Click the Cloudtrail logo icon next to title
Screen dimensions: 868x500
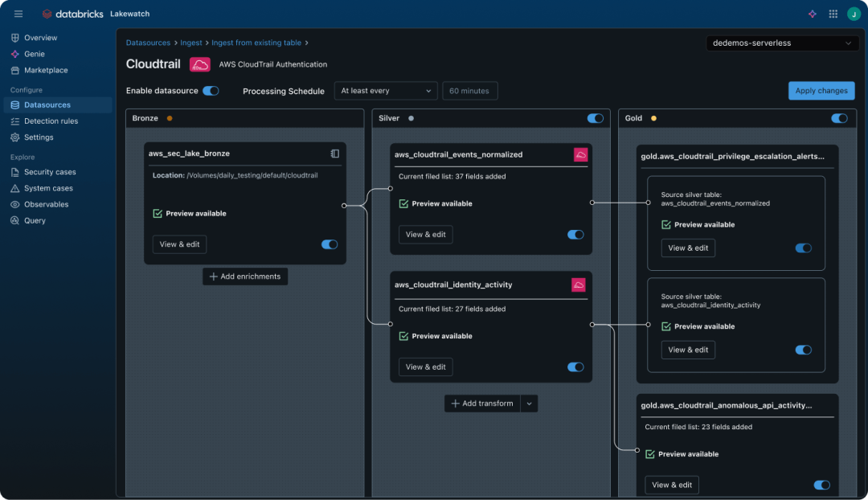pyautogui.click(x=199, y=64)
